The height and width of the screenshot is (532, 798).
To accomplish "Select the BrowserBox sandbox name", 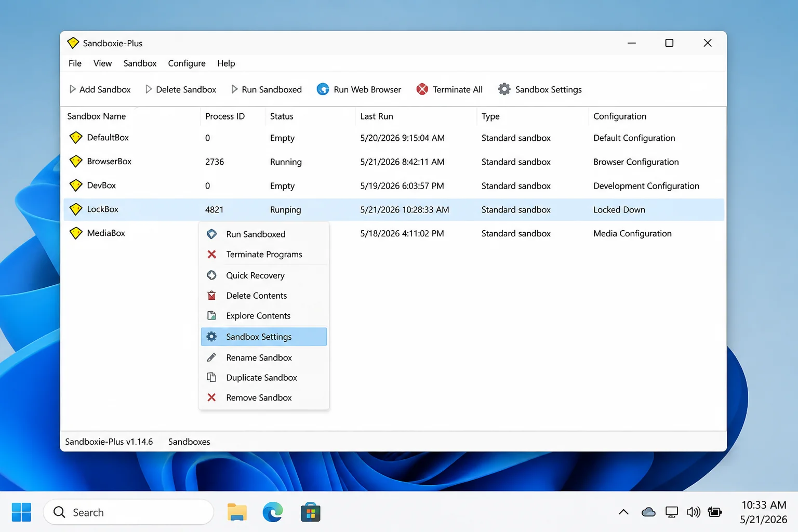I will [x=109, y=162].
